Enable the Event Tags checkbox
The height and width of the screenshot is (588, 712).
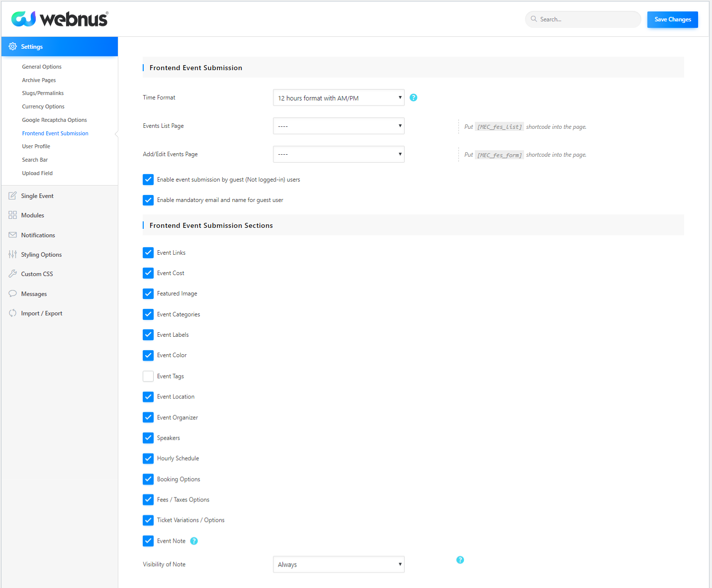pyautogui.click(x=148, y=376)
